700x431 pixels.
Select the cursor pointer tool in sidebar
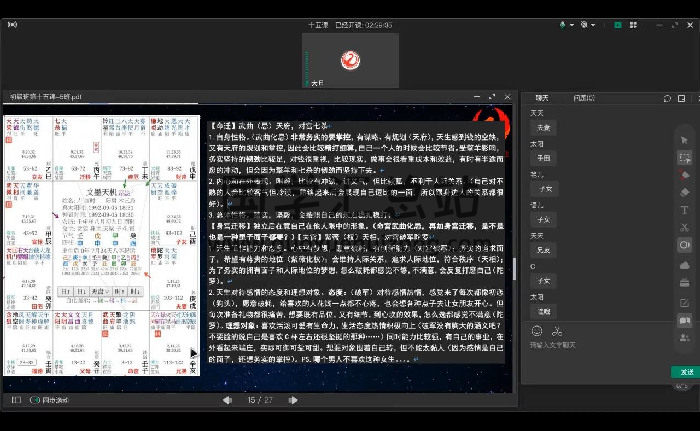[685, 136]
